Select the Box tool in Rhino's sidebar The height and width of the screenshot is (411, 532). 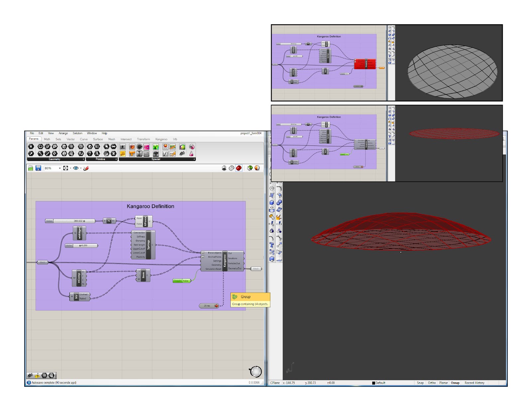pyautogui.click(x=272, y=203)
